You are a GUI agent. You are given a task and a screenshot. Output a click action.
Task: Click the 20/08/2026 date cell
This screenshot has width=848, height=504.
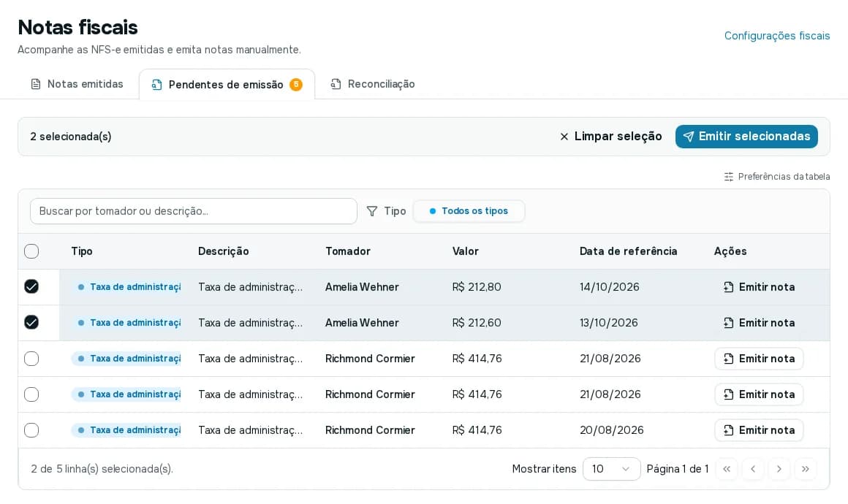click(612, 430)
